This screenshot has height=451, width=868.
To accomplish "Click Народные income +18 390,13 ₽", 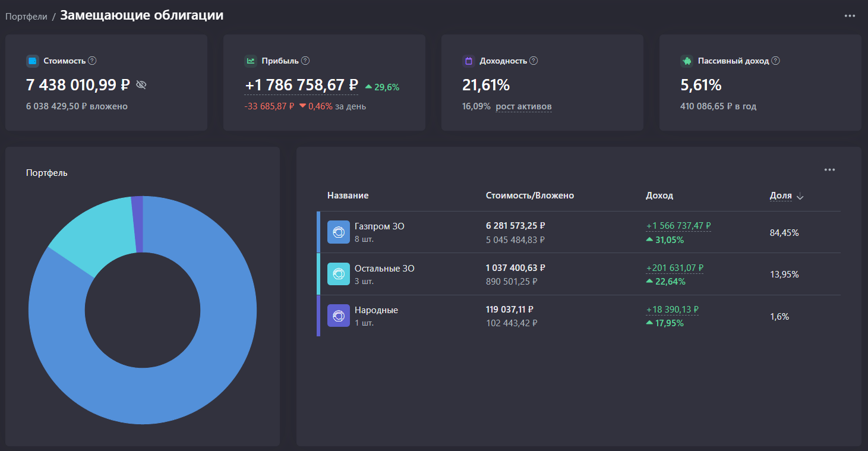I will 673,310.
